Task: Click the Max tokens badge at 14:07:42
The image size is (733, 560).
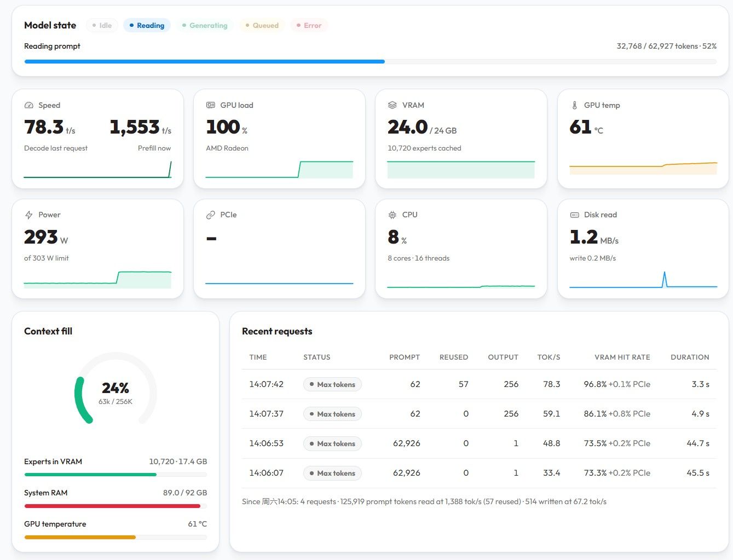Action: tap(332, 384)
